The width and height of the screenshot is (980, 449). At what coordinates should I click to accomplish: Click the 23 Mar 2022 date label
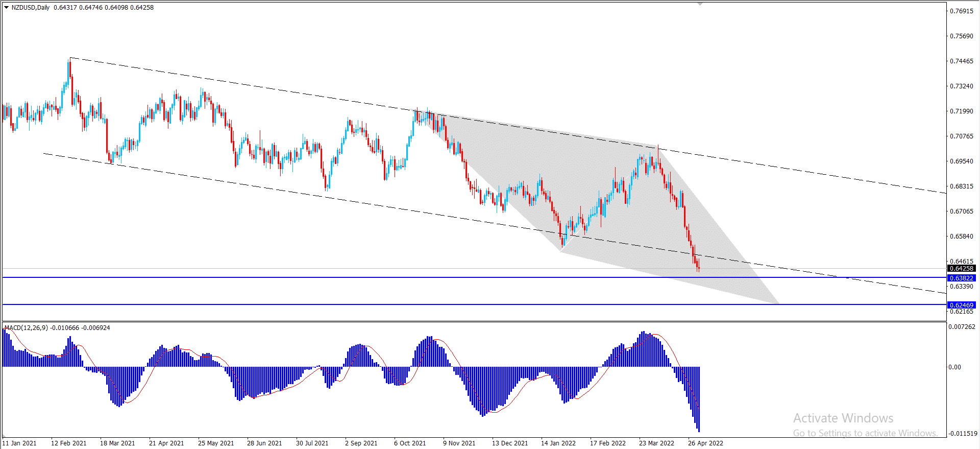click(x=656, y=443)
